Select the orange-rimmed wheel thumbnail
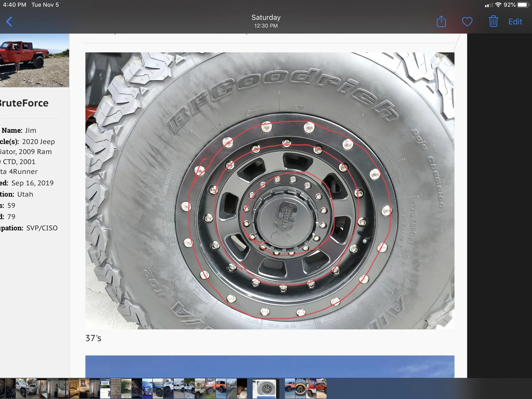532x399 pixels. pos(300,389)
